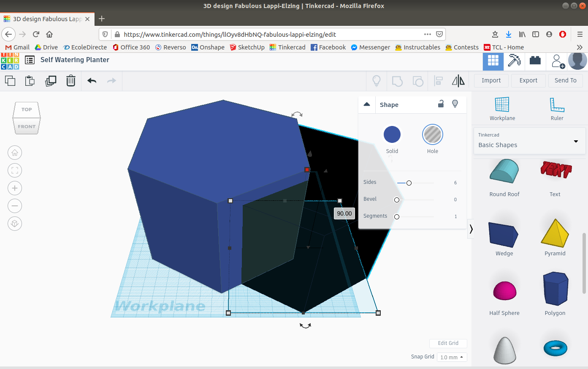Click the Duplicate and repeat icon

tap(51, 80)
